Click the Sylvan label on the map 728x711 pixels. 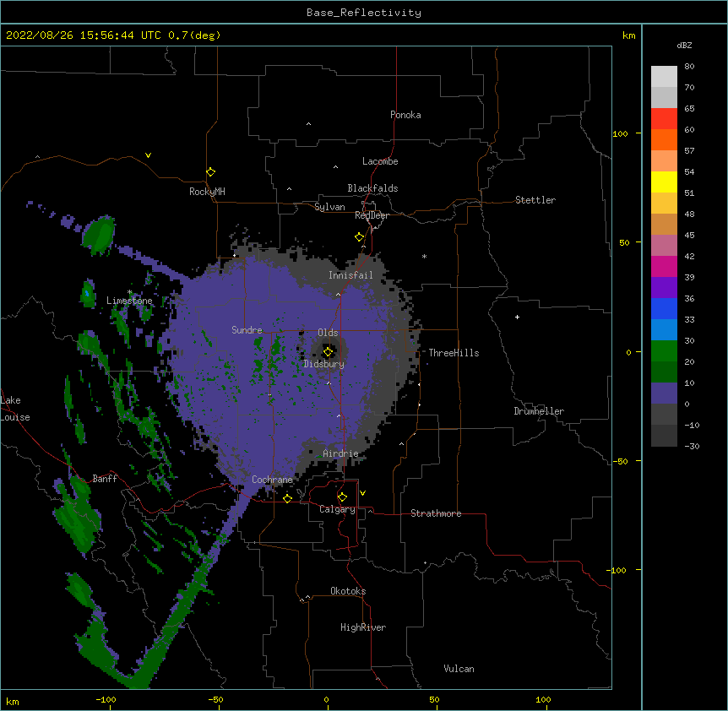point(329,207)
